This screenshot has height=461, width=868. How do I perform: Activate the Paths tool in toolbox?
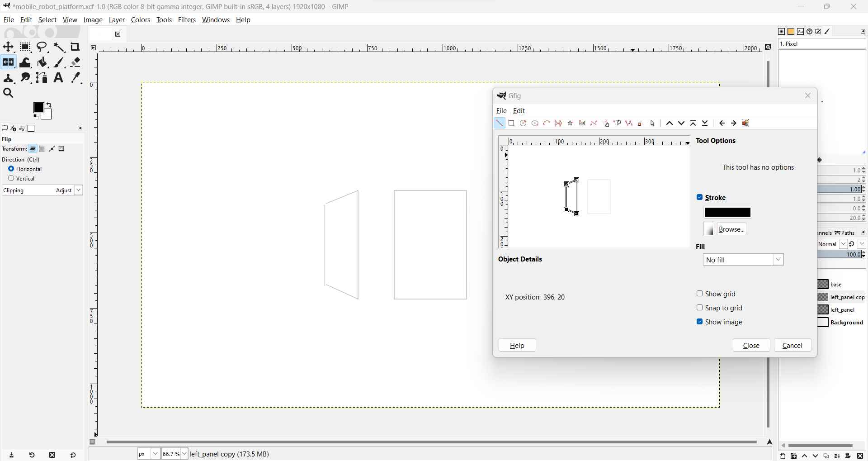click(42, 78)
